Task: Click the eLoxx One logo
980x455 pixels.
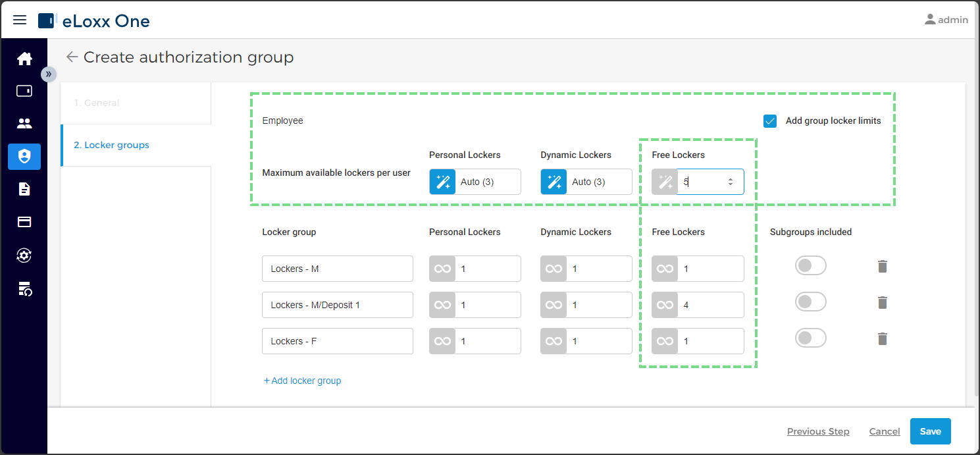Action: tap(94, 21)
